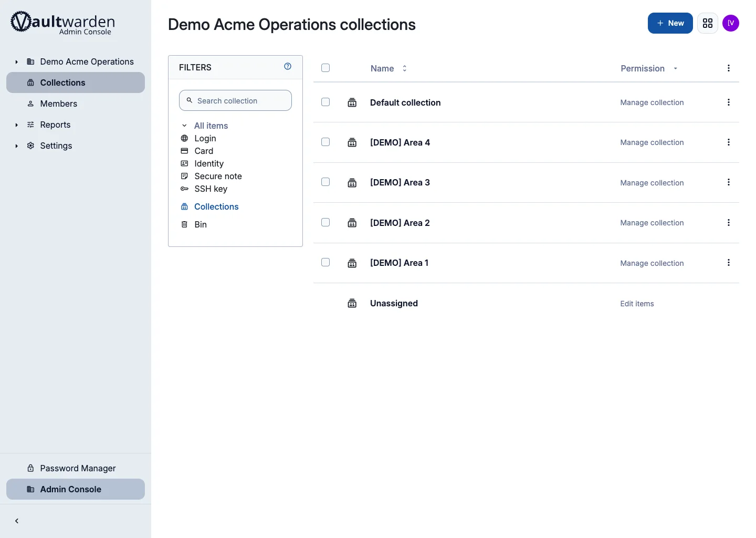Sort by the Name column arrows
756x538 pixels.
[x=404, y=68]
